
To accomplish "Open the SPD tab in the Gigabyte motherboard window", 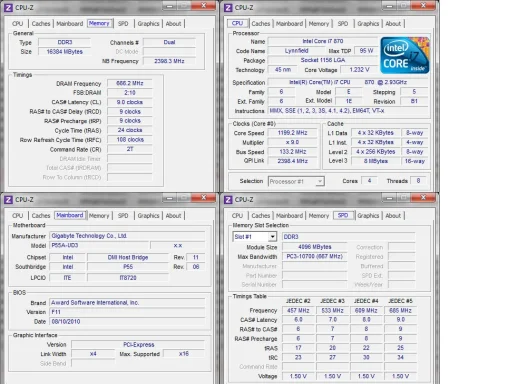I will pyautogui.click(x=123, y=216).
